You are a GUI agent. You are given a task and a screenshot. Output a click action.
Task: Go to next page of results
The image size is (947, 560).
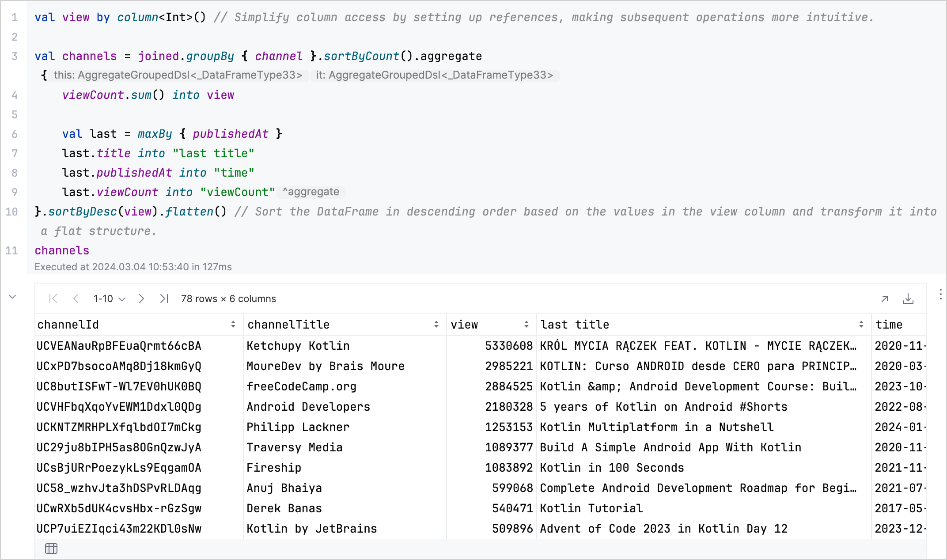tap(141, 299)
